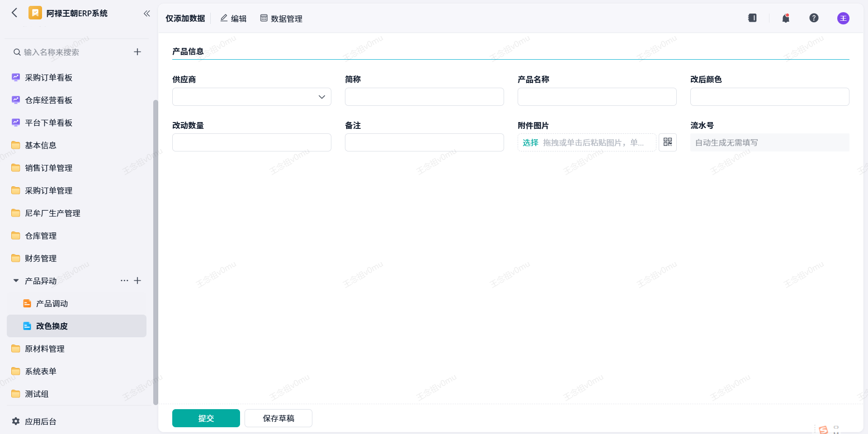Open the 数据管理 tab
Image resolution: width=868 pixels, height=434 pixels.
click(x=281, y=19)
